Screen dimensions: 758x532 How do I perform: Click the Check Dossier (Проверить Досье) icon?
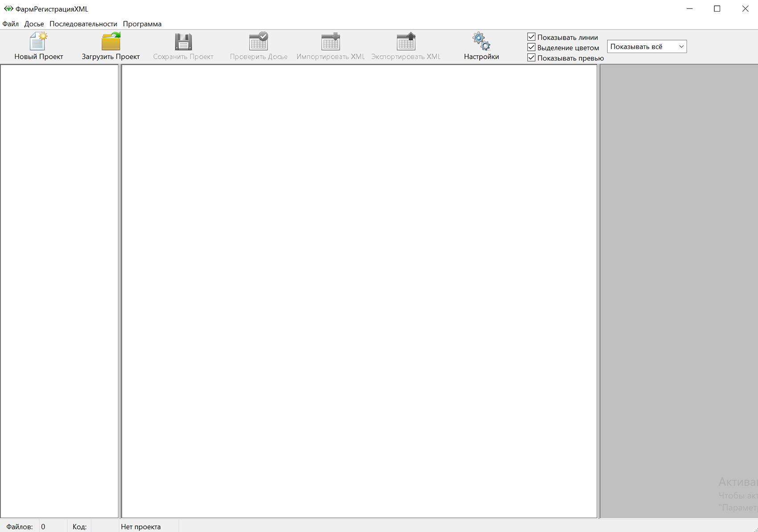(258, 42)
